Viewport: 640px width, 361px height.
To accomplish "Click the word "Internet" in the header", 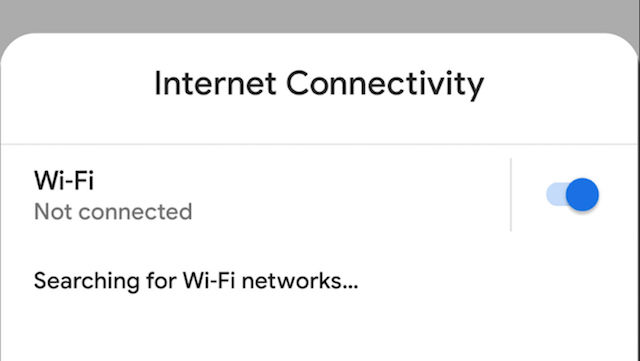I will (x=215, y=84).
